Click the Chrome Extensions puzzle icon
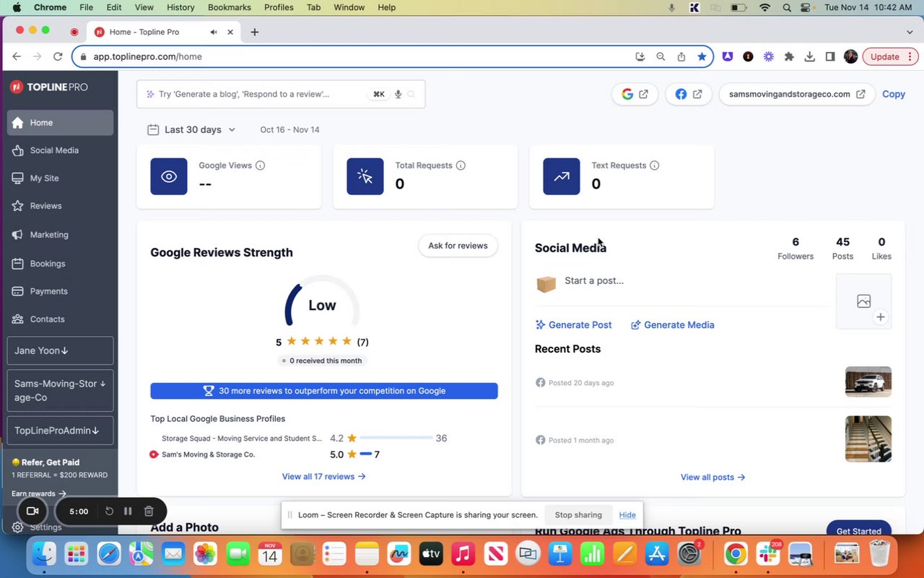This screenshot has height=578, width=924. [x=789, y=56]
